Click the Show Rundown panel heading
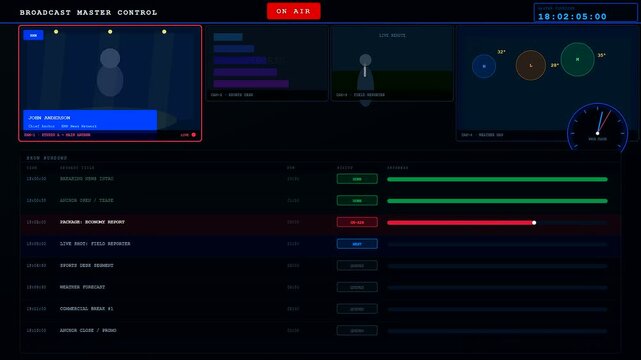Viewport: 641px width, 360px height. [x=47, y=158]
